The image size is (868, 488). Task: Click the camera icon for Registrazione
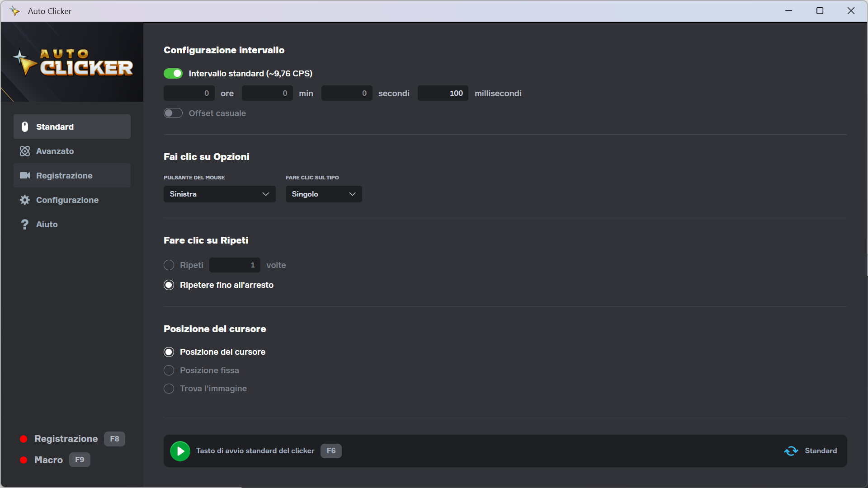(25, 175)
